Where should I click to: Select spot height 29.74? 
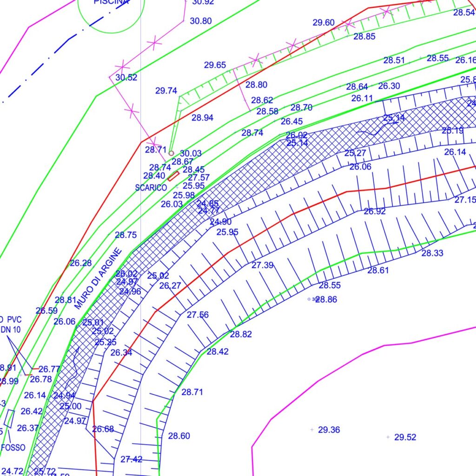coord(166,91)
